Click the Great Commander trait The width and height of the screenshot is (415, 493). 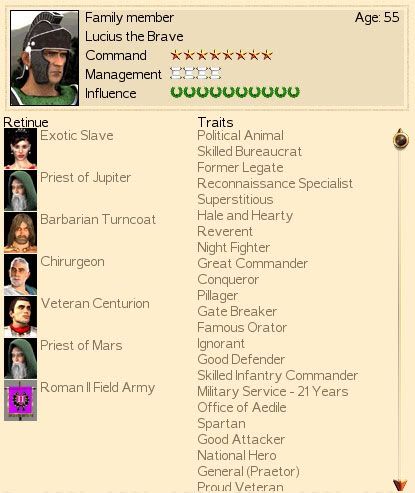(x=252, y=264)
